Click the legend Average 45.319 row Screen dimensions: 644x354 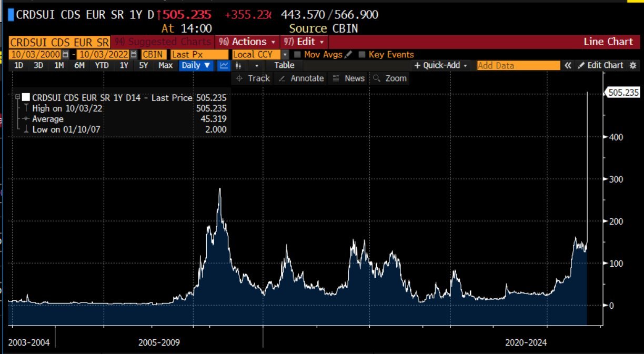click(124, 119)
